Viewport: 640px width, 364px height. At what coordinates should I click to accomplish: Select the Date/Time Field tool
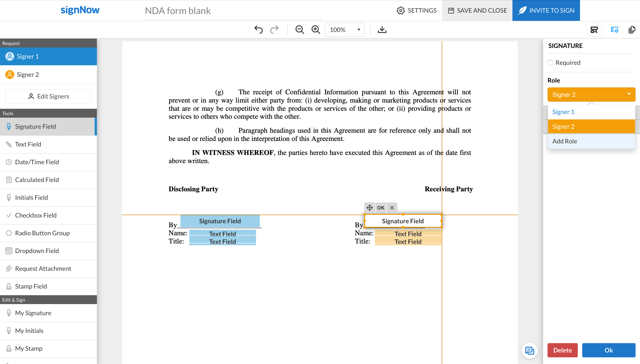pos(37,162)
